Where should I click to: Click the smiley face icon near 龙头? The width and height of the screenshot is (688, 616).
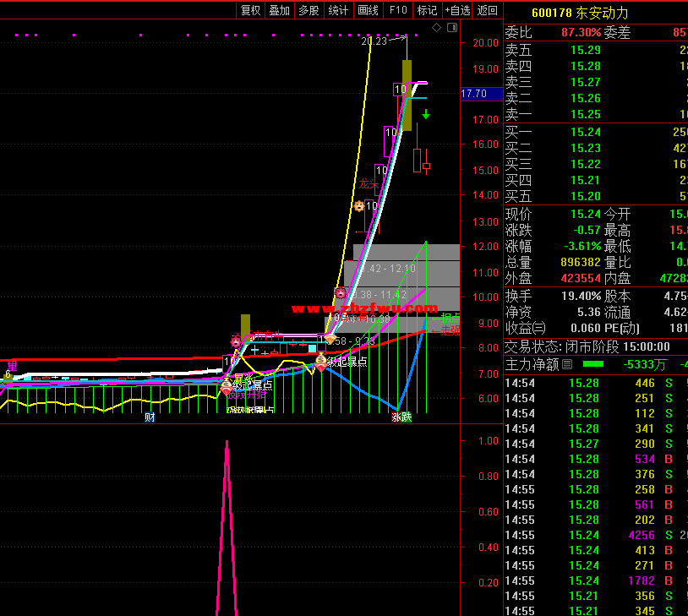pyautogui.click(x=359, y=206)
